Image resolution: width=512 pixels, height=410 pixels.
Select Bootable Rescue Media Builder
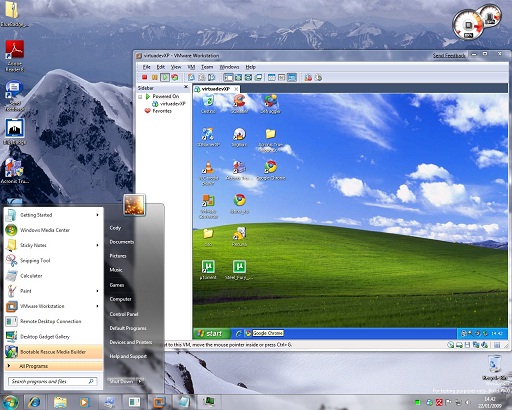[x=54, y=352]
